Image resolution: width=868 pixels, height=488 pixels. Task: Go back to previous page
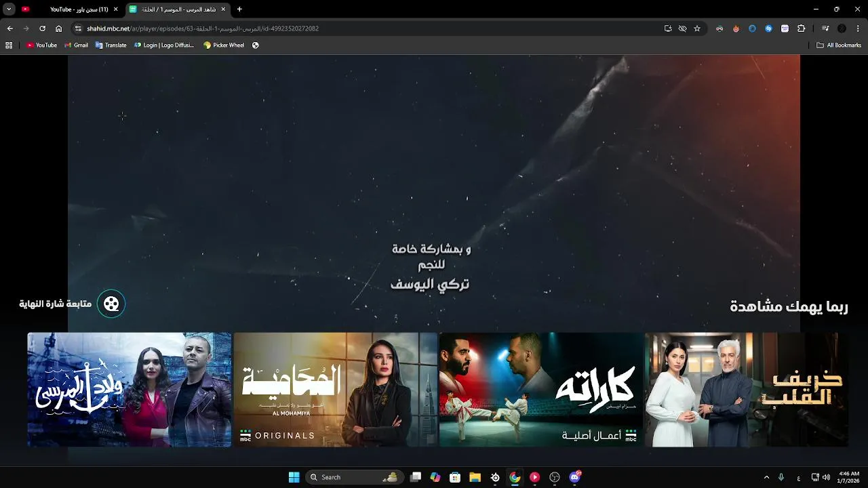tap(9, 28)
